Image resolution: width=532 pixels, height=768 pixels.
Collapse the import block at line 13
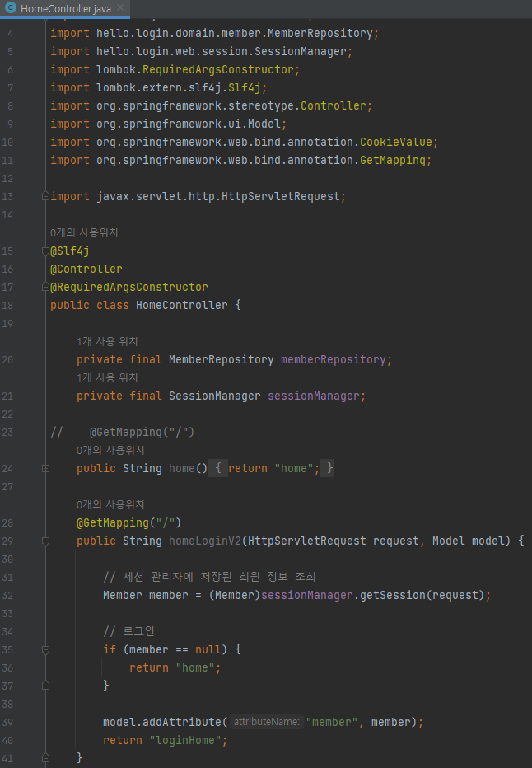tap(45, 196)
